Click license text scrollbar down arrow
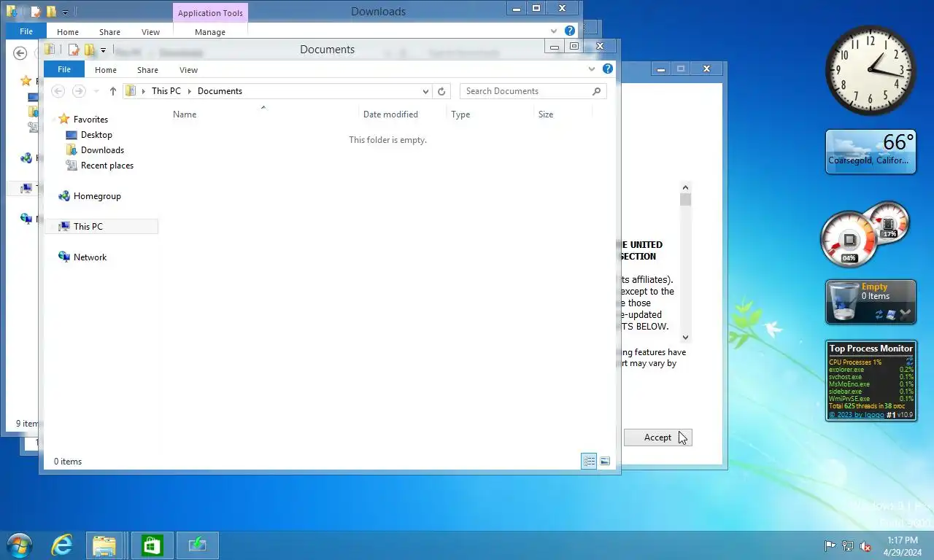This screenshot has width=934, height=560. (x=685, y=337)
